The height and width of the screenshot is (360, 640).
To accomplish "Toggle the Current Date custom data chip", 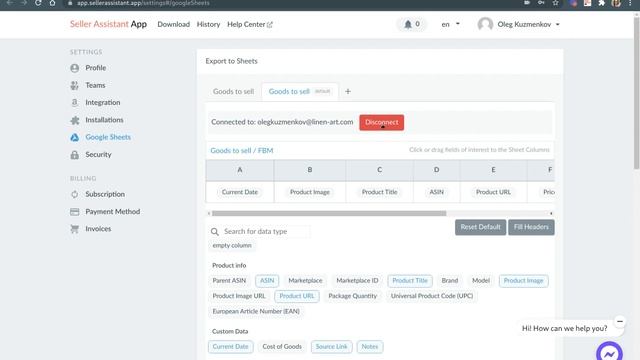I will pos(230,347).
